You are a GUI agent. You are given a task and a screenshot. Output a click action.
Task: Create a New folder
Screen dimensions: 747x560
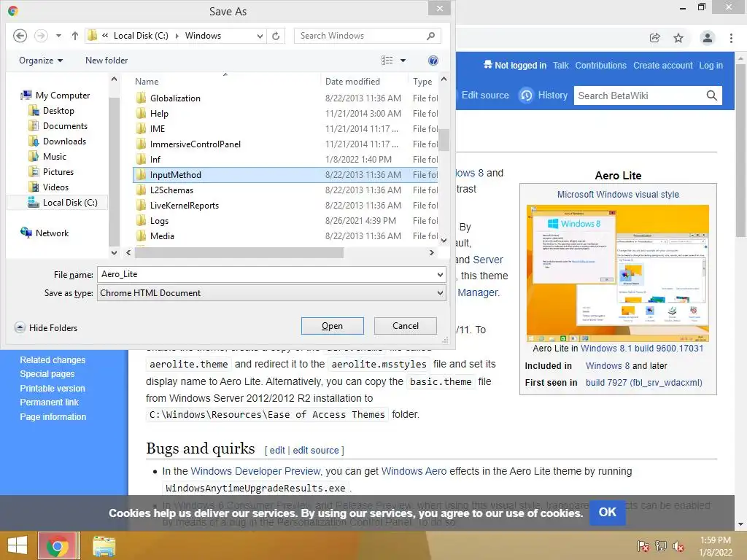(x=107, y=61)
